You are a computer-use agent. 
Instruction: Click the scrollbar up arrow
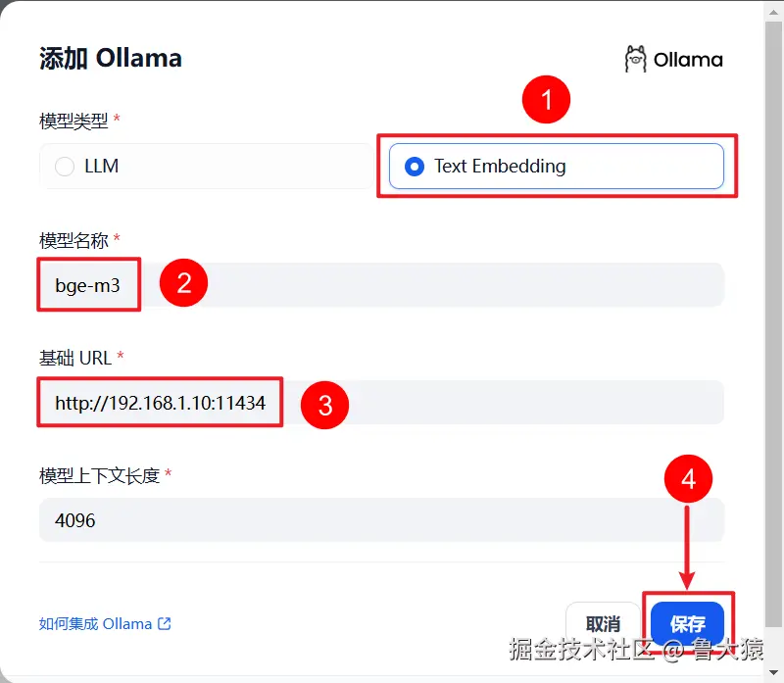pos(773,12)
